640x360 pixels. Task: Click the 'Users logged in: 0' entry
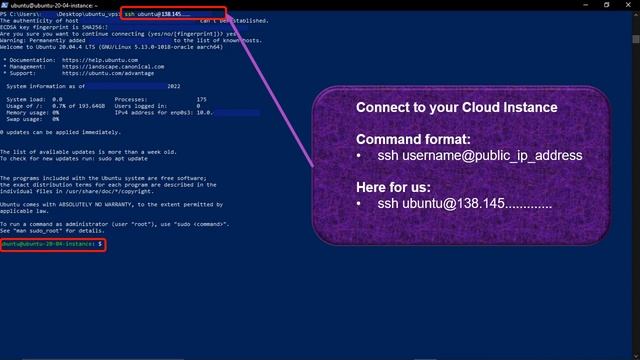click(x=157, y=106)
